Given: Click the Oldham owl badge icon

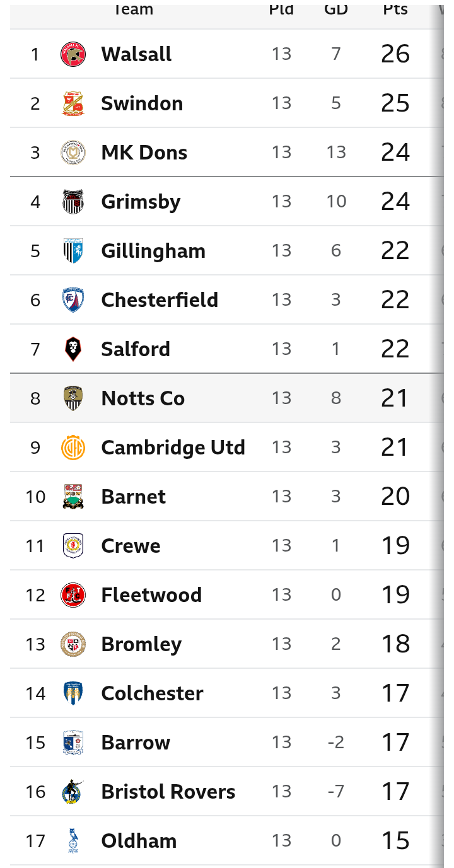Looking at the screenshot, I should [73, 841].
